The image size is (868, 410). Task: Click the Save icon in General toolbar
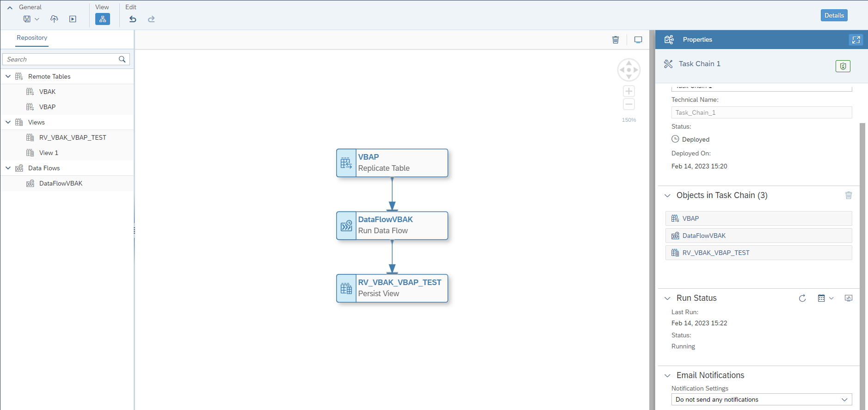[27, 19]
